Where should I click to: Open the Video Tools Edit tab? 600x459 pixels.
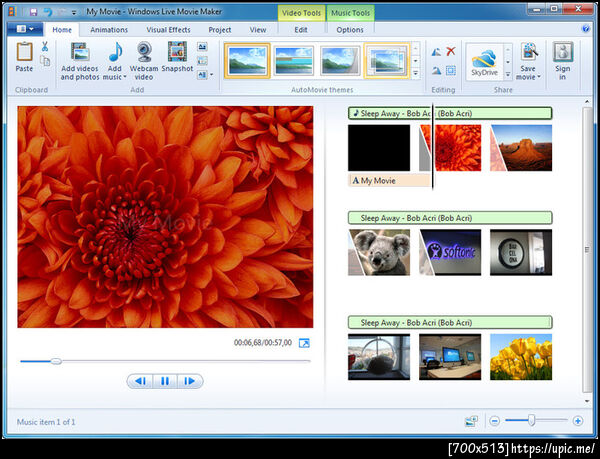tap(301, 29)
